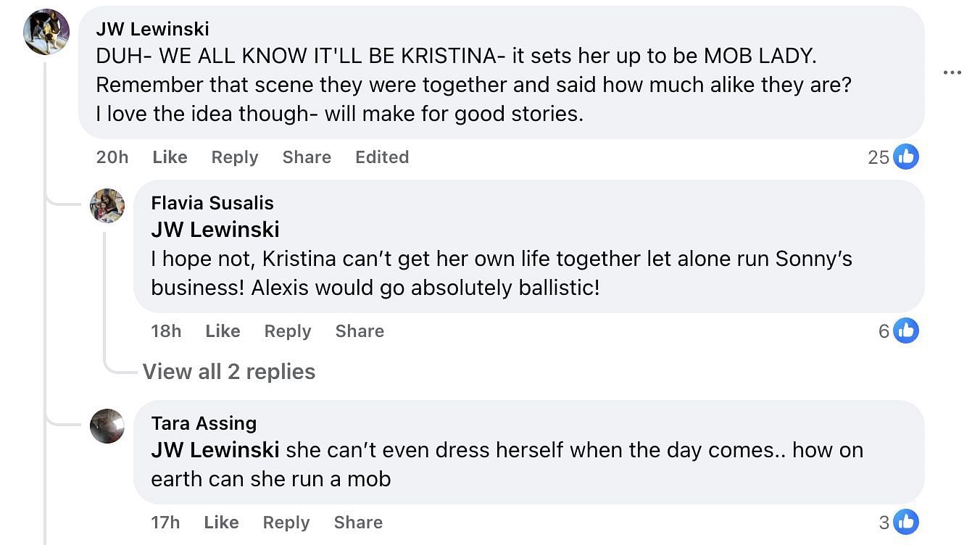Reply to JW Lewinski's top comment

(234, 157)
